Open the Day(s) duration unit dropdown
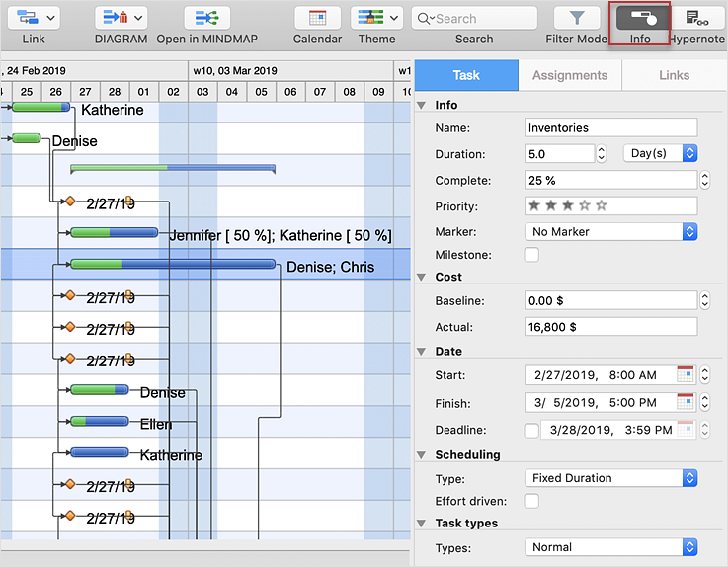 pos(660,153)
